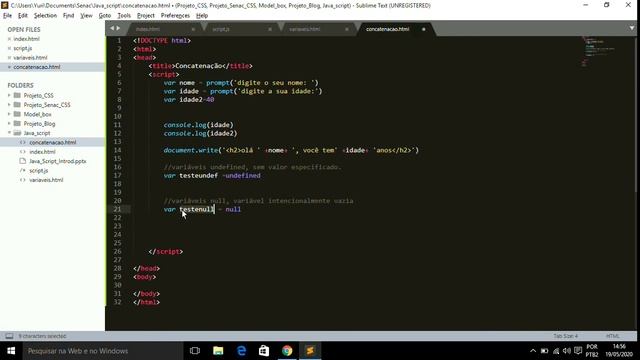Open the Goto menu
640x360 pixels.
coord(105,16)
